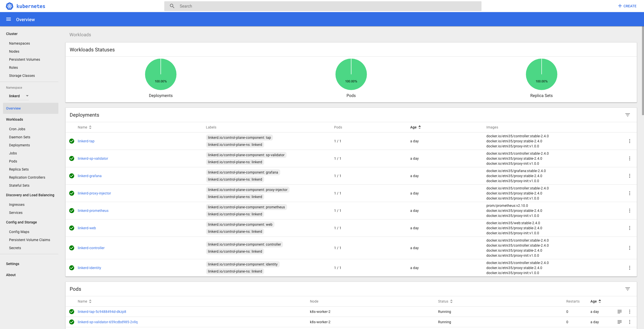Open the filter icon on Pods card
The image size is (644, 329).
(x=628, y=289)
